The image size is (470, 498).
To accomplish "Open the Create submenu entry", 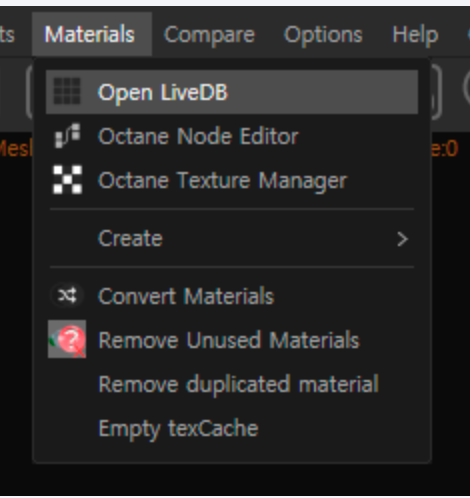I will pyautogui.click(x=232, y=239).
